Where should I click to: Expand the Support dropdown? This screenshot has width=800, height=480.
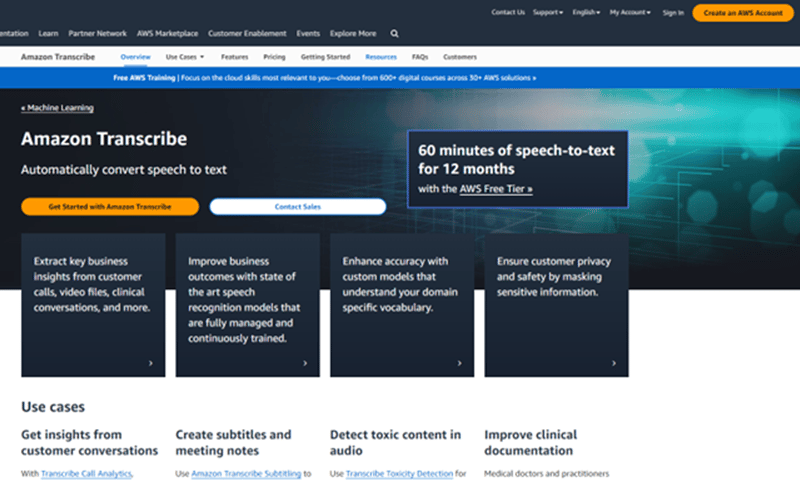[x=548, y=12]
